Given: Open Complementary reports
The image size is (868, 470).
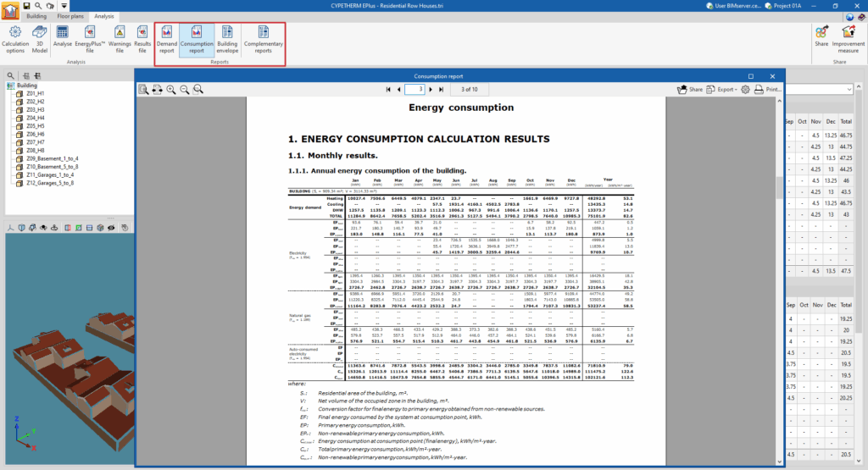Looking at the screenshot, I should tap(264, 40).
